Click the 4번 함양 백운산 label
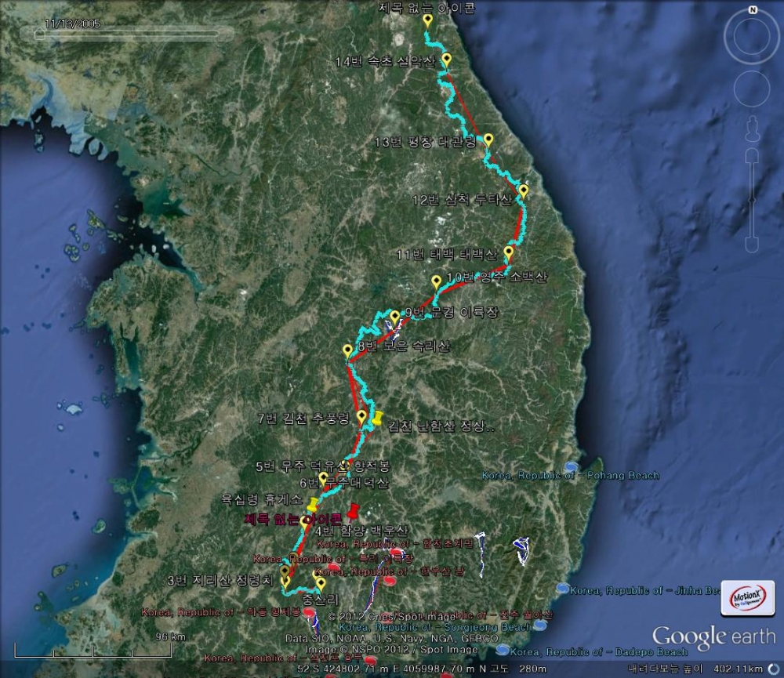The height and width of the screenshot is (678, 784). coord(361,531)
